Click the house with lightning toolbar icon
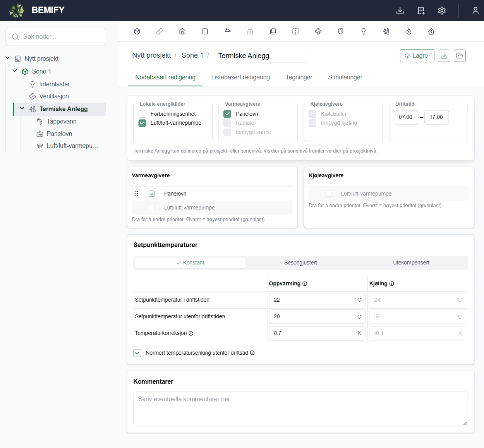484x448 pixels. 431,31
